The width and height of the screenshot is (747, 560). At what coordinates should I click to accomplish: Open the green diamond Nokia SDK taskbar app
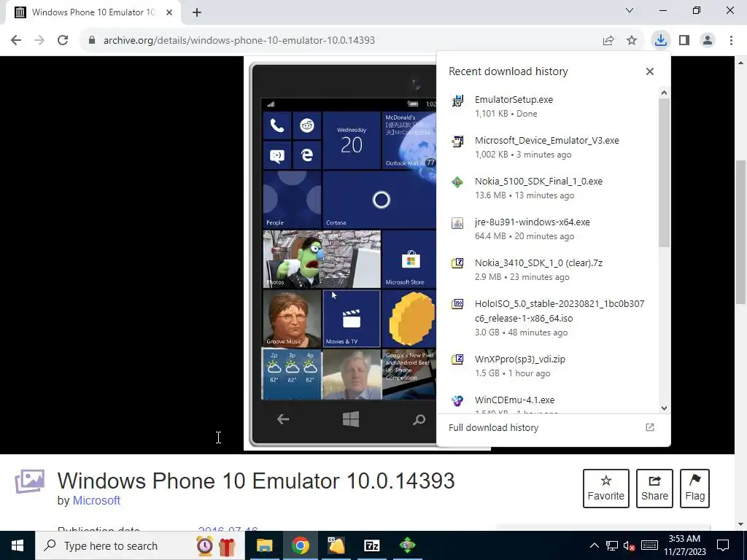[407, 545]
